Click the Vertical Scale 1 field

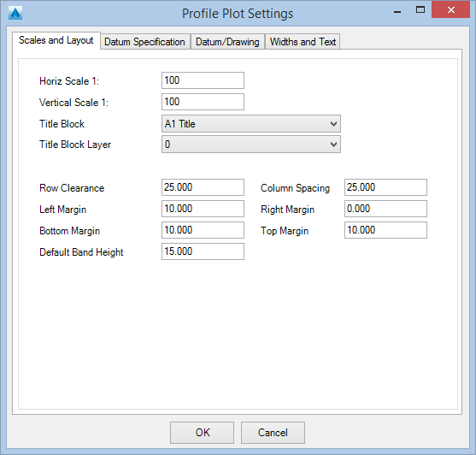pos(203,102)
